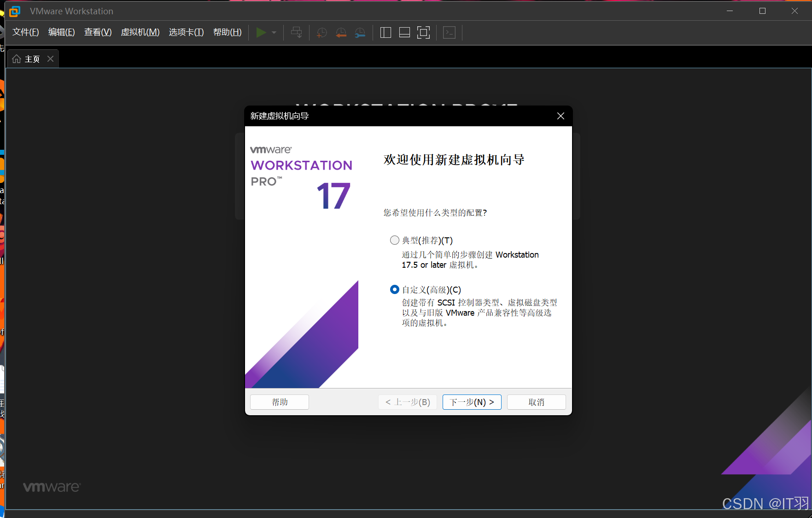Image resolution: width=812 pixels, height=518 pixels.
Task: Minimize the VMware Workstation window
Action: point(730,11)
